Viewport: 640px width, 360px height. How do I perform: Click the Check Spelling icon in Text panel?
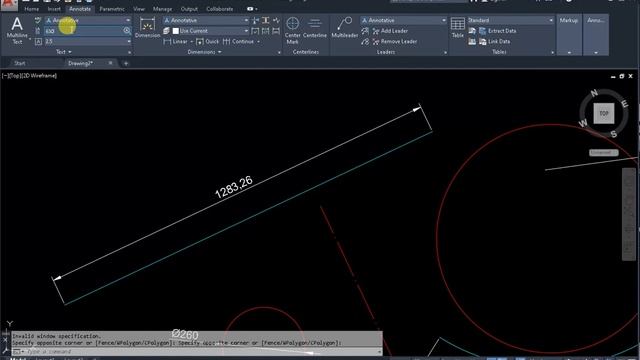click(38, 20)
